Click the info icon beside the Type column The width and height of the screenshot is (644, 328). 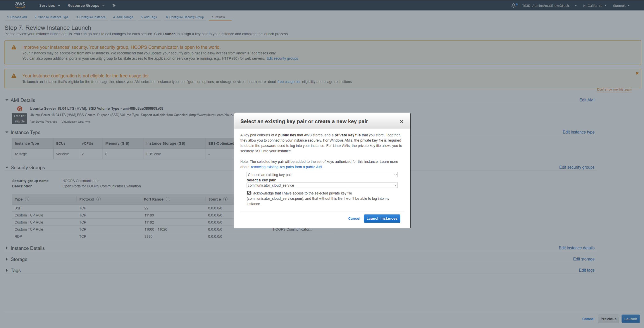27,199
